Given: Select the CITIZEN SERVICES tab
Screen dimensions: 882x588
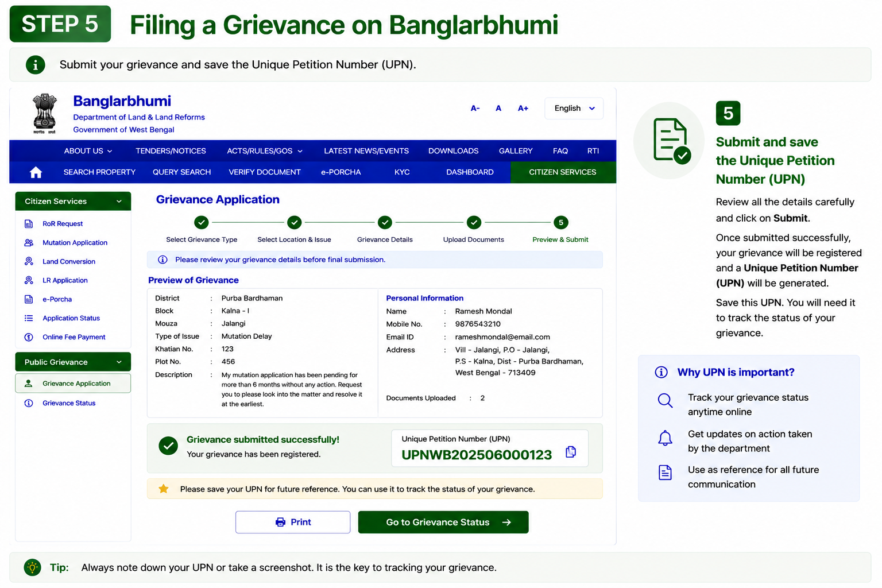Looking at the screenshot, I should point(563,172).
